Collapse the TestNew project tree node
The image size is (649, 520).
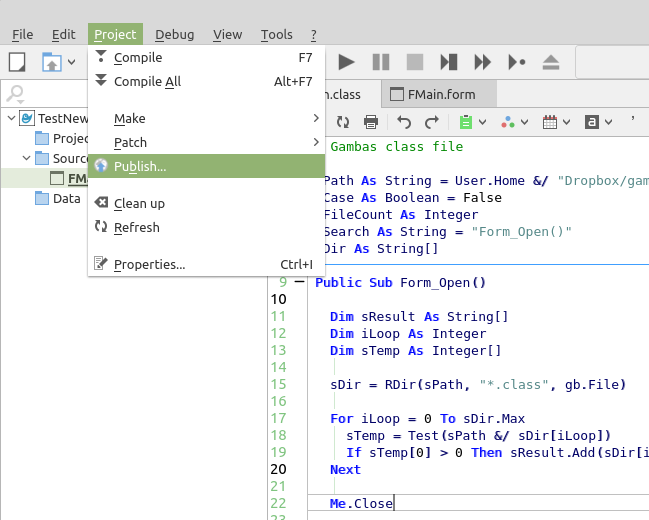click(x=12, y=118)
